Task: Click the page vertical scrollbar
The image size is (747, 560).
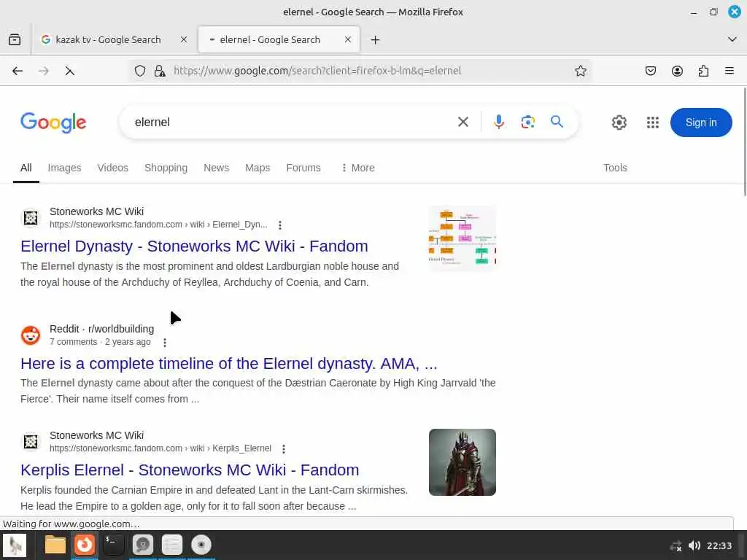Action: click(745, 141)
